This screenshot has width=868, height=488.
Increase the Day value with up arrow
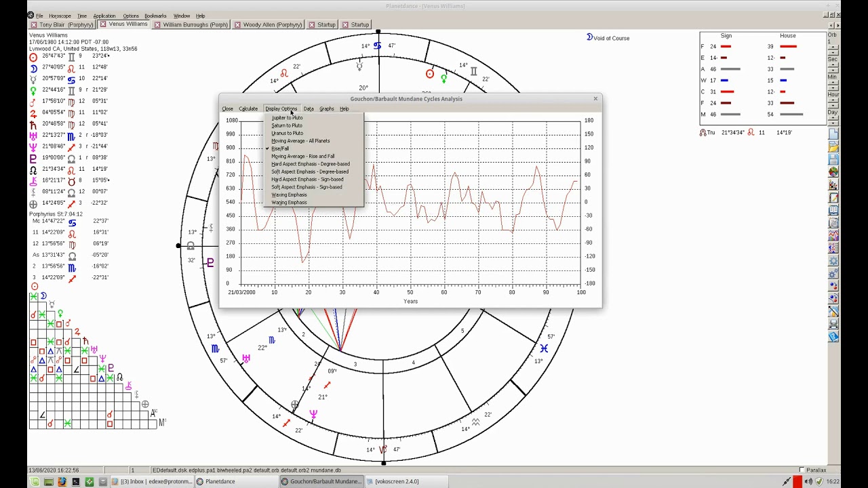(833, 117)
